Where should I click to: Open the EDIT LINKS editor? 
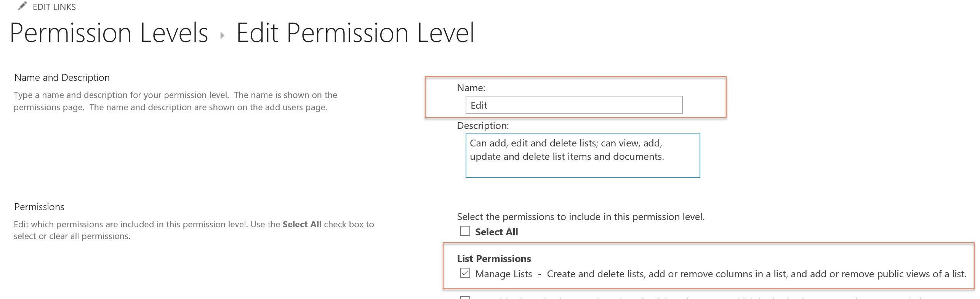54,6
